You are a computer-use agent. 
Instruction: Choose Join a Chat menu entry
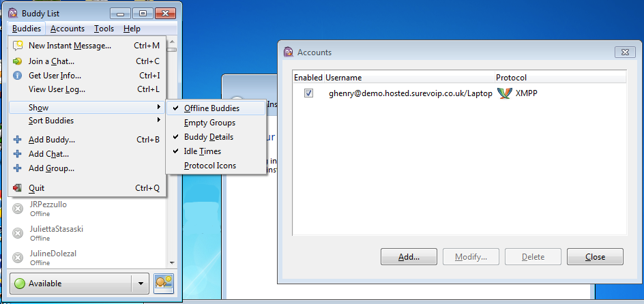pyautogui.click(x=87, y=61)
